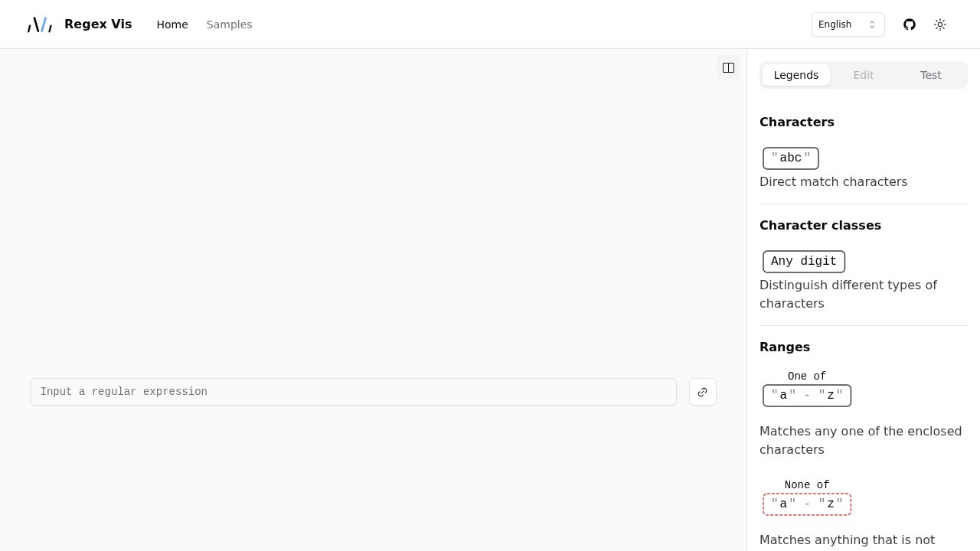This screenshot has height=551, width=980.
Task: Click the split-panel layout icon above the graph
Action: coord(728,67)
